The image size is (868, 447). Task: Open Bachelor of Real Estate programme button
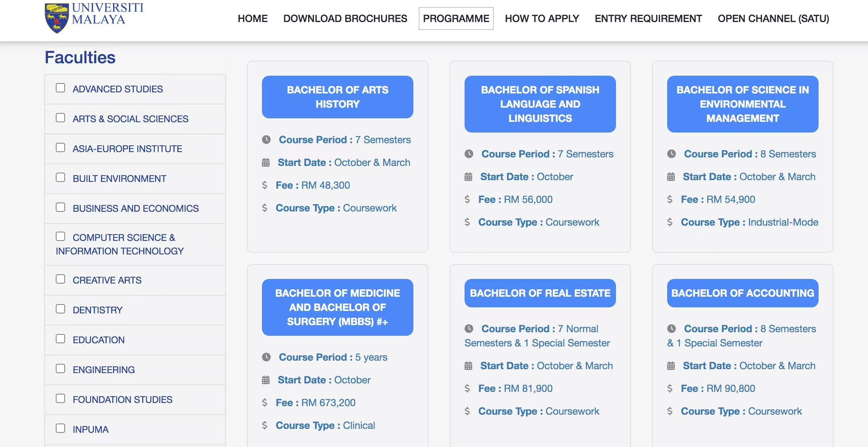[x=540, y=293]
